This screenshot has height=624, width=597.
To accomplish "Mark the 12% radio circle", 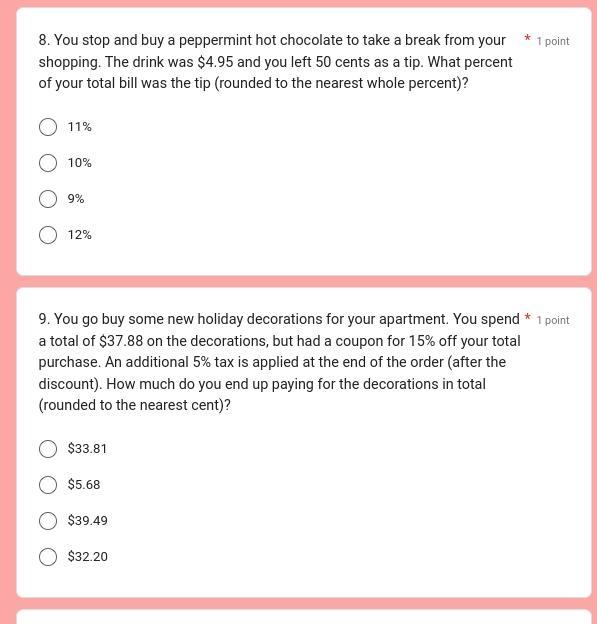I will point(48,235).
